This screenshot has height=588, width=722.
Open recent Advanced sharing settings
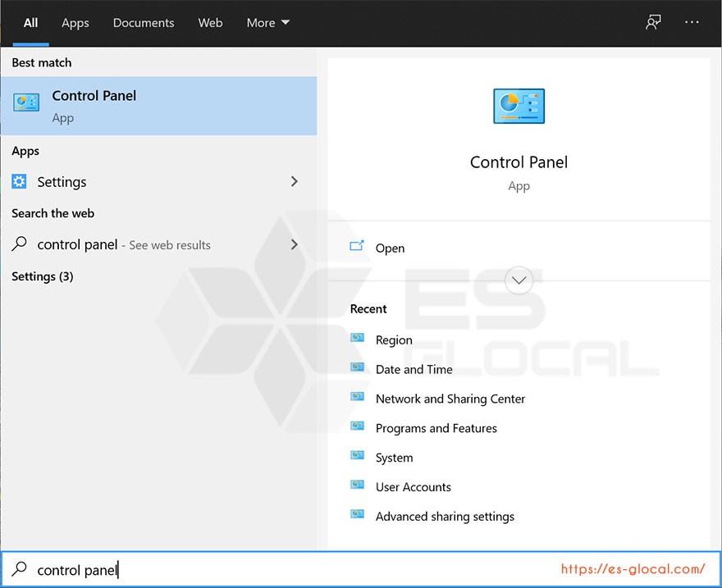[x=445, y=517]
